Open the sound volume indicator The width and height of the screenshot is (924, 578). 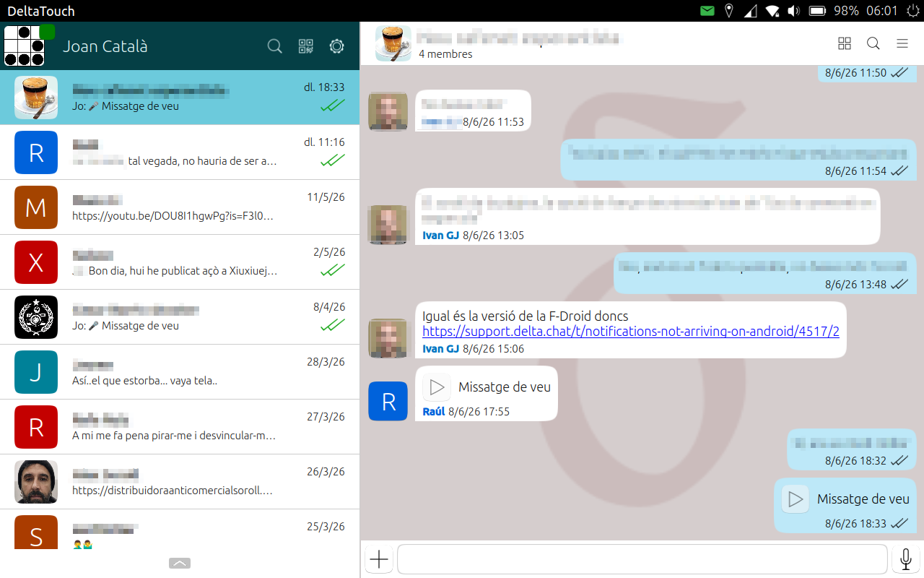[794, 11]
